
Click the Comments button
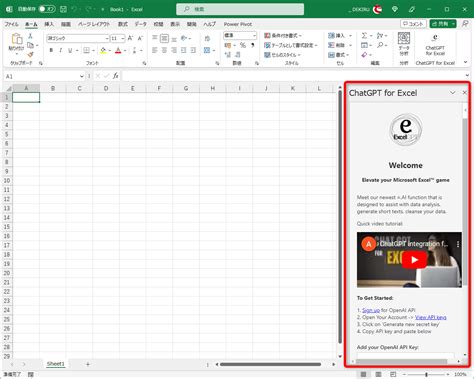click(x=413, y=24)
